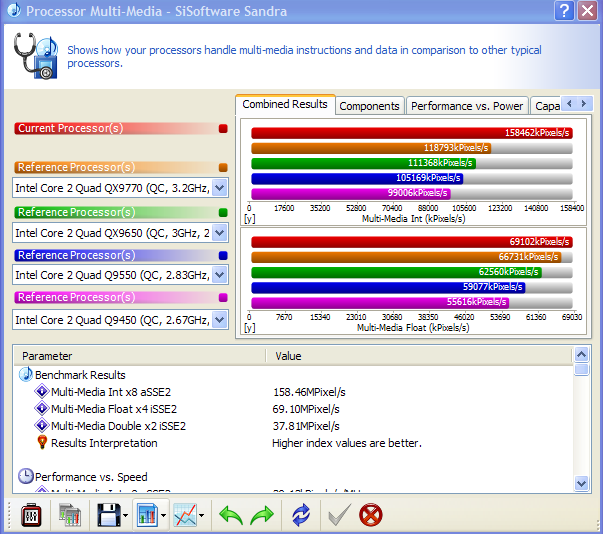603x534 pixels.
Task: Toggle the magenta Reference Processor(s) indicator
Action: (x=223, y=298)
